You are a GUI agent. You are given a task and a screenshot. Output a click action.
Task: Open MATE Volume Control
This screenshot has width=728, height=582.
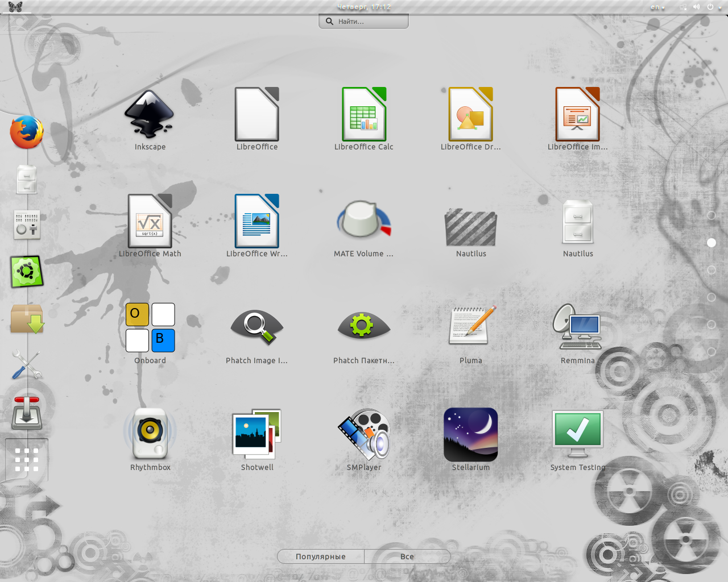(x=364, y=219)
